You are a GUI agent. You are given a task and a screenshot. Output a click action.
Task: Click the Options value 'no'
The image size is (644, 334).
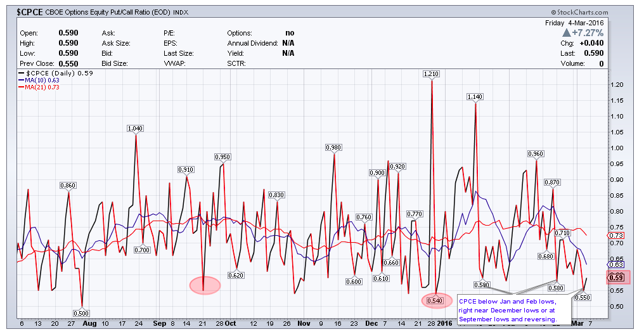click(x=290, y=33)
